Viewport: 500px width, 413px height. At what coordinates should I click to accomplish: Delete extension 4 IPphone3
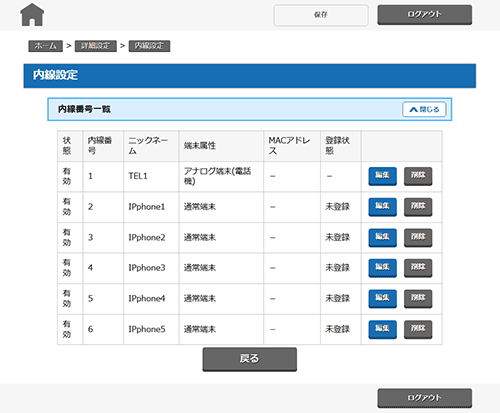click(x=418, y=268)
